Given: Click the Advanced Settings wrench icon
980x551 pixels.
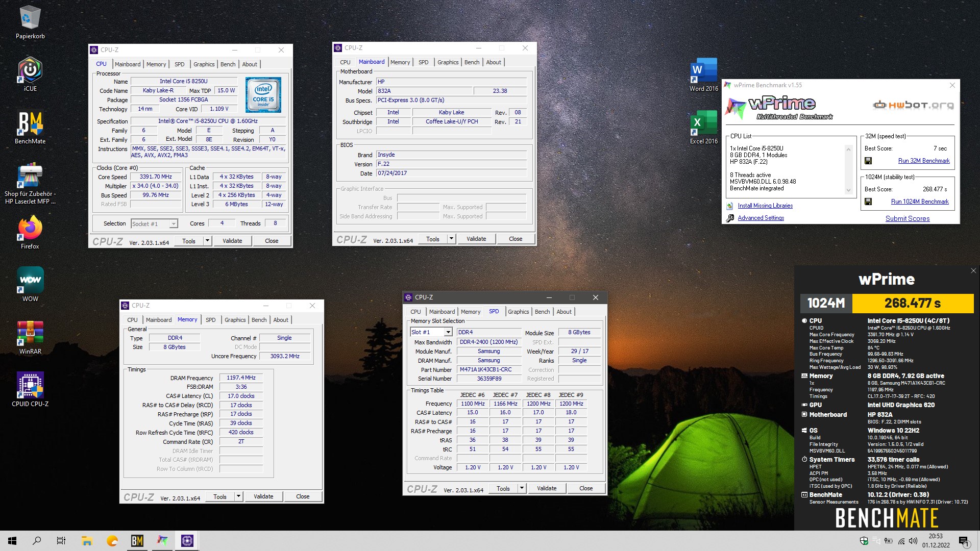Looking at the screenshot, I should (730, 218).
